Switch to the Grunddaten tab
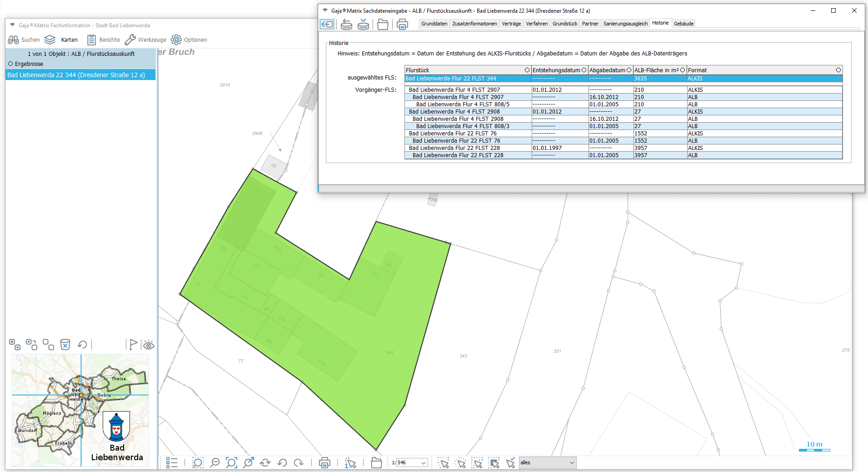The width and height of the screenshot is (868, 472). [434, 24]
